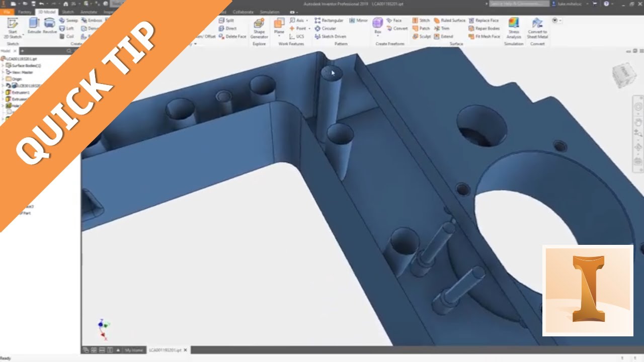644x362 pixels.
Task: Choose the Sweep feature tool
Action: [69, 21]
